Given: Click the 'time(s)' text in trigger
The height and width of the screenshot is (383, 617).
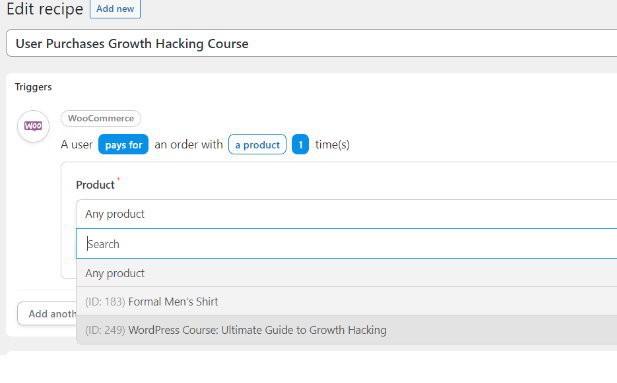Looking at the screenshot, I should click(333, 144).
